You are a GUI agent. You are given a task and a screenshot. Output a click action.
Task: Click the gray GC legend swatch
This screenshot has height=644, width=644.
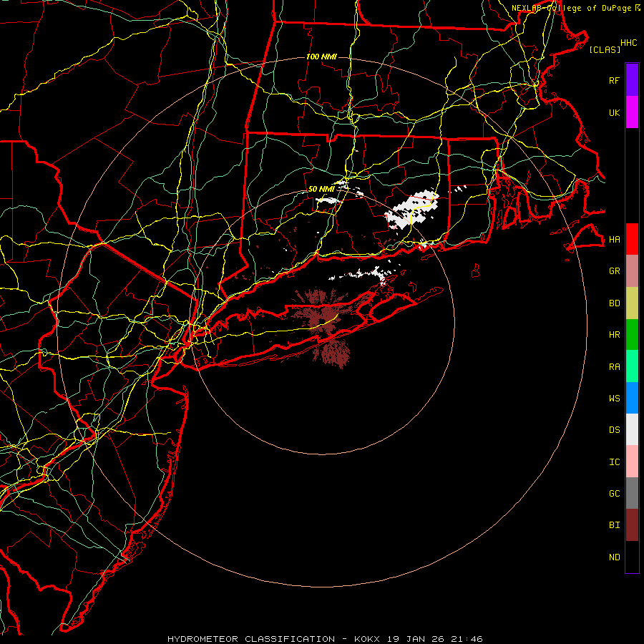tap(632, 493)
